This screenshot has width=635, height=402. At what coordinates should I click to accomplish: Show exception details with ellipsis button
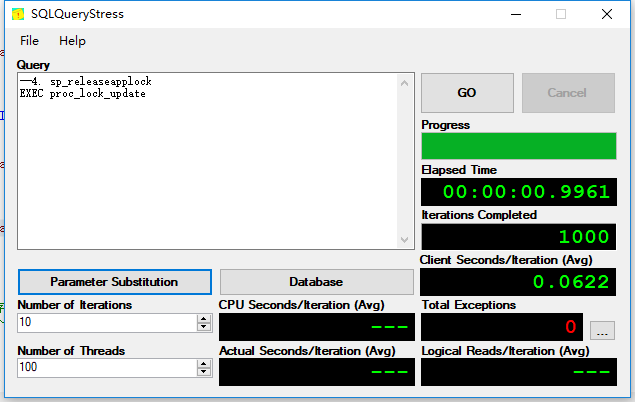[x=602, y=330]
